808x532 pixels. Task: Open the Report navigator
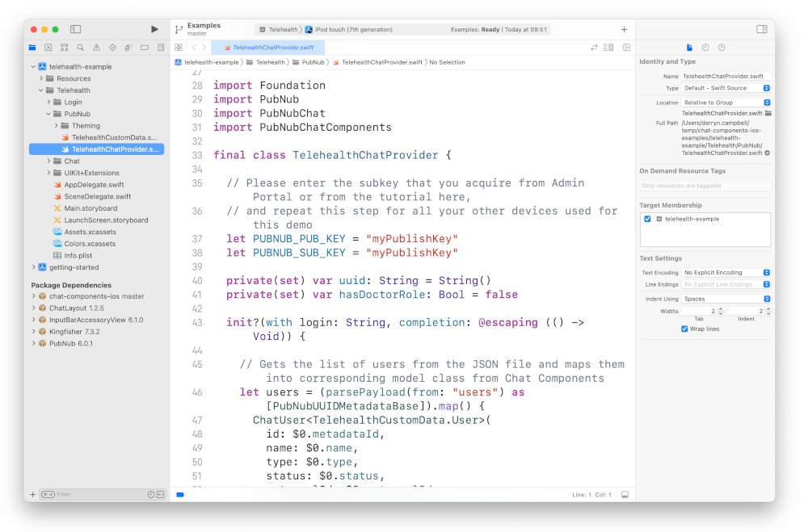161,46
